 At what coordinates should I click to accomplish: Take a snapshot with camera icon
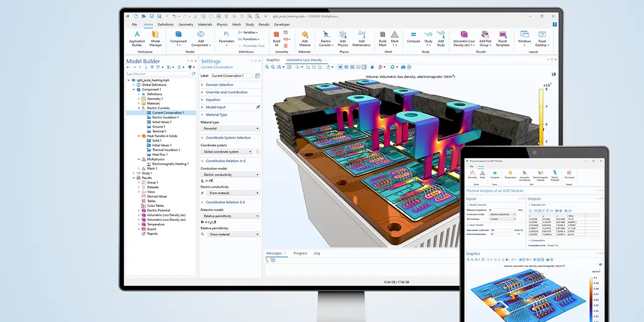click(x=402, y=67)
